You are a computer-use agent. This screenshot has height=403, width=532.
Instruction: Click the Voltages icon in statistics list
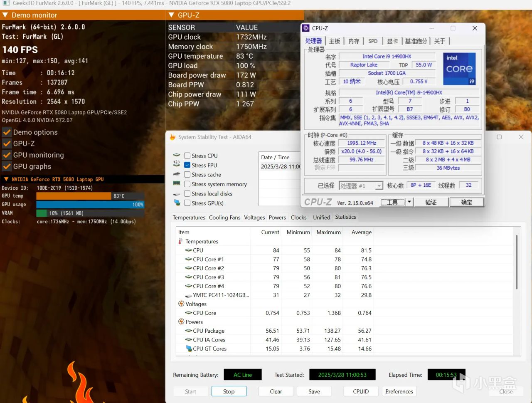click(181, 304)
